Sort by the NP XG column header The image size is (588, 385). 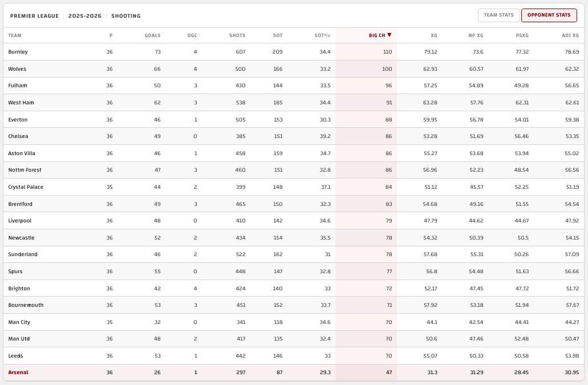[476, 35]
